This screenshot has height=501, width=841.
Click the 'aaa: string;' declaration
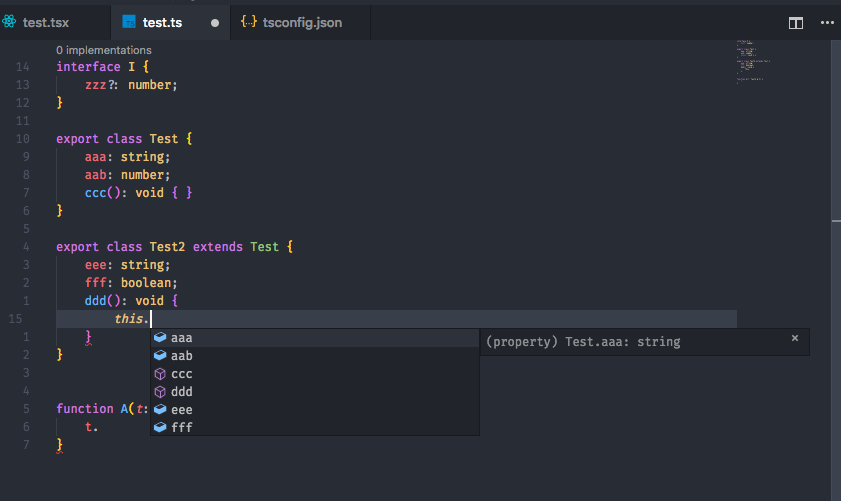click(127, 157)
